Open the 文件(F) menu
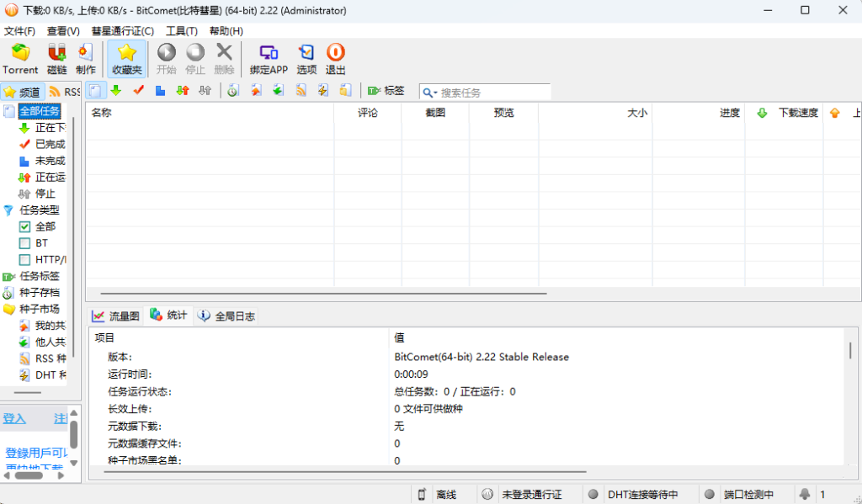862x504 pixels. coord(19,31)
